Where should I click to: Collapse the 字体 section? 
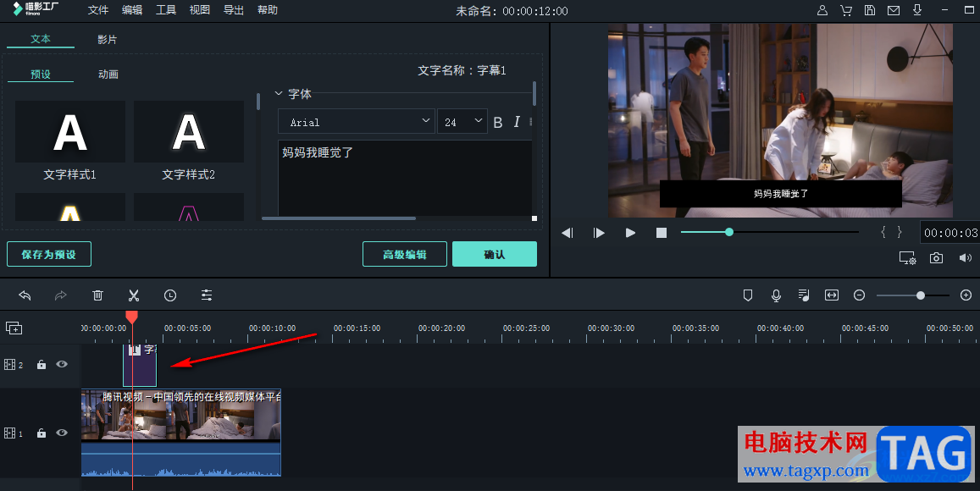tap(279, 94)
